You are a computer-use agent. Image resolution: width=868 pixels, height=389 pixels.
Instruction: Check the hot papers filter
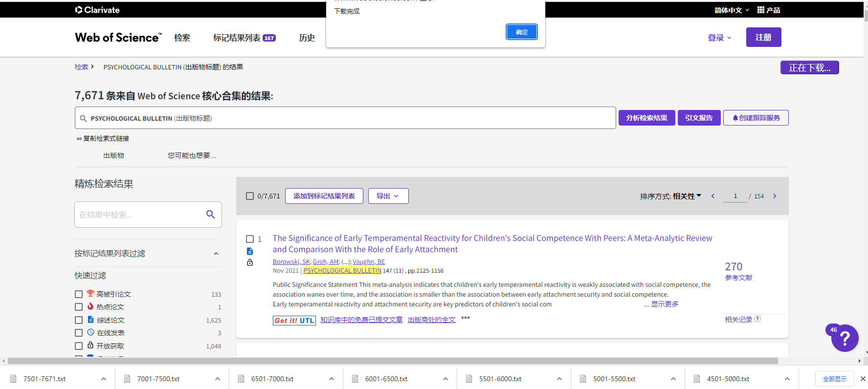79,307
